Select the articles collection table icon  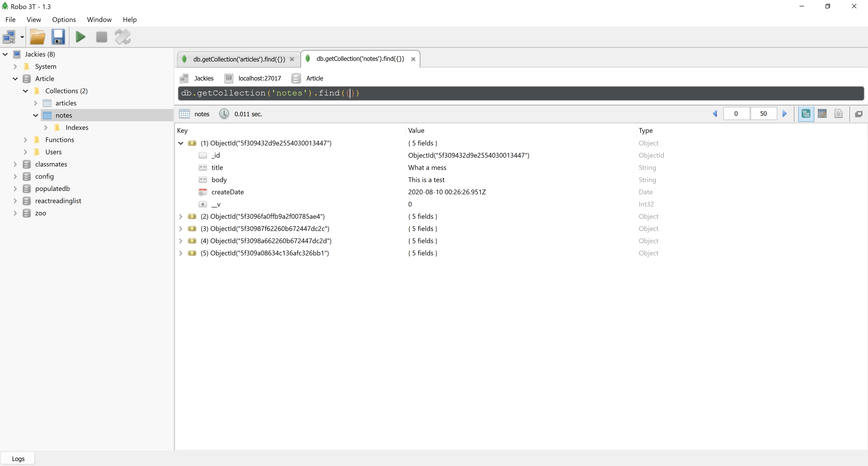point(47,103)
